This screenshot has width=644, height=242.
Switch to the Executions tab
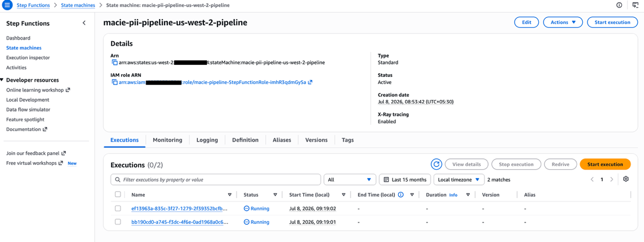[124, 140]
